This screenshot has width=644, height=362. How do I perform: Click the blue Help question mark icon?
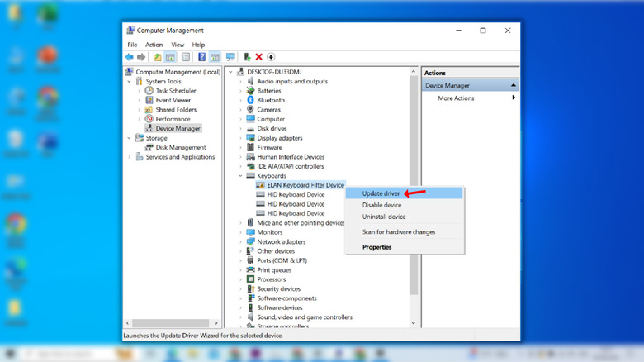(201, 57)
